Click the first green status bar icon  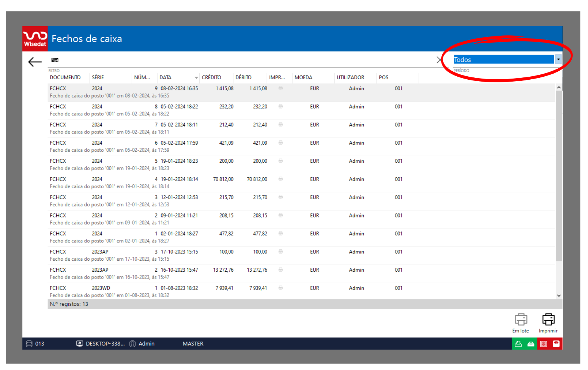(x=518, y=344)
